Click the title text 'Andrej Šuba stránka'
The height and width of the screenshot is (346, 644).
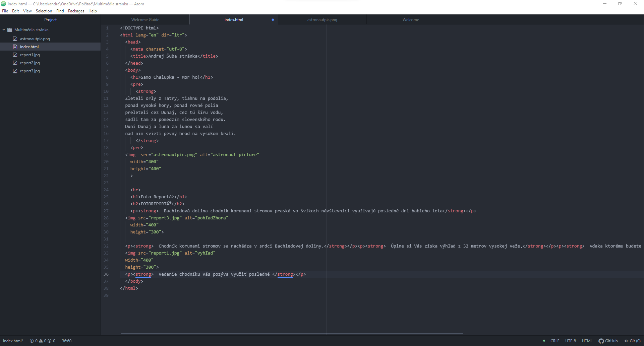click(173, 56)
